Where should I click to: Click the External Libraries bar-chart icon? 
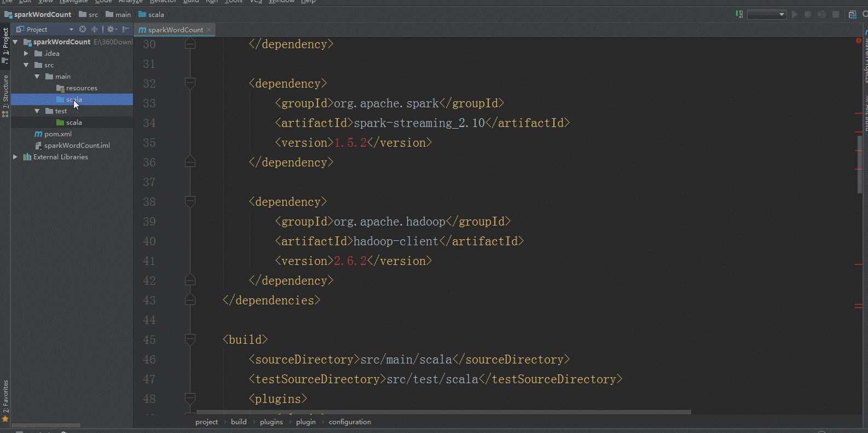(x=27, y=157)
